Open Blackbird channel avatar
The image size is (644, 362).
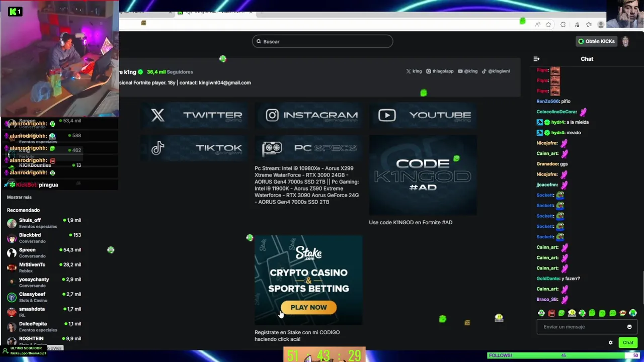click(x=12, y=238)
